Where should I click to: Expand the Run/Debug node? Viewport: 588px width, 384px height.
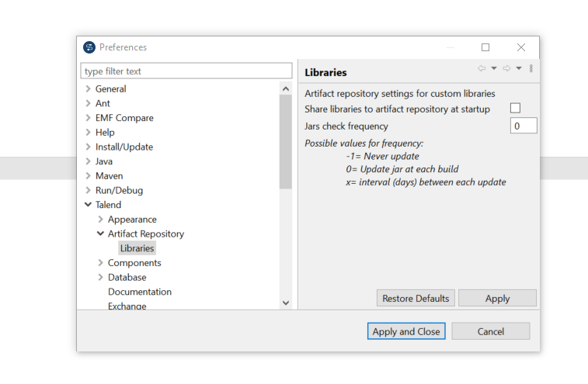[88, 190]
